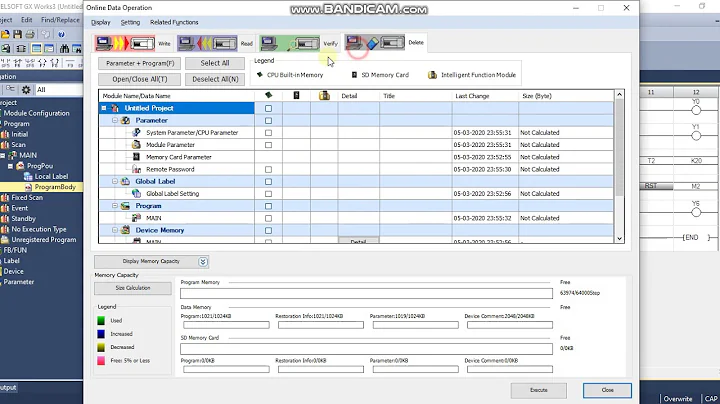Click the Global Label Setting icon
Image resolution: width=720 pixels, height=404 pixels.
[136, 193]
